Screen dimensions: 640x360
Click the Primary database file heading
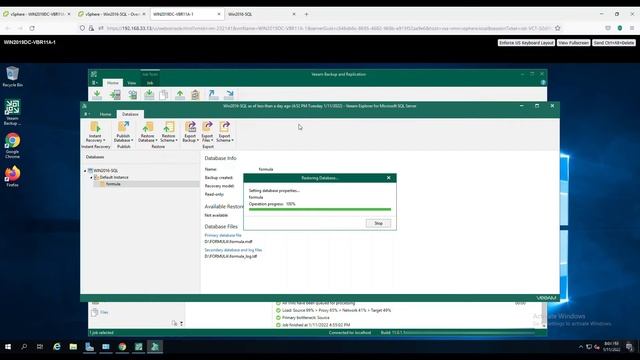point(223,236)
